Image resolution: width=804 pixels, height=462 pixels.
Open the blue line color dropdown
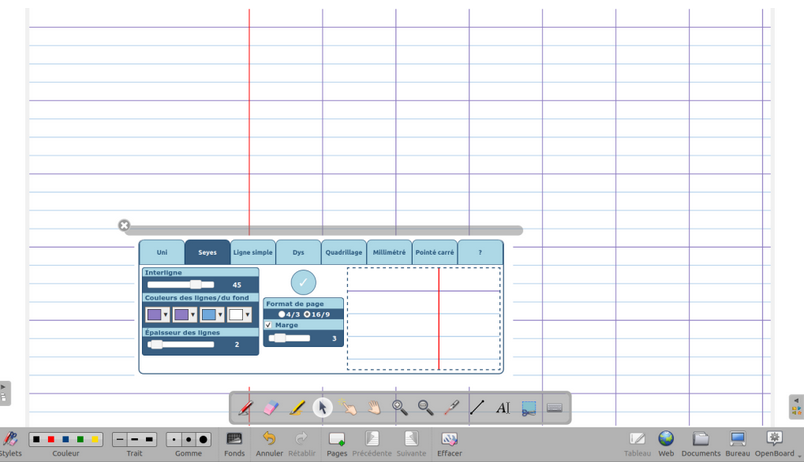pyautogui.click(x=212, y=315)
